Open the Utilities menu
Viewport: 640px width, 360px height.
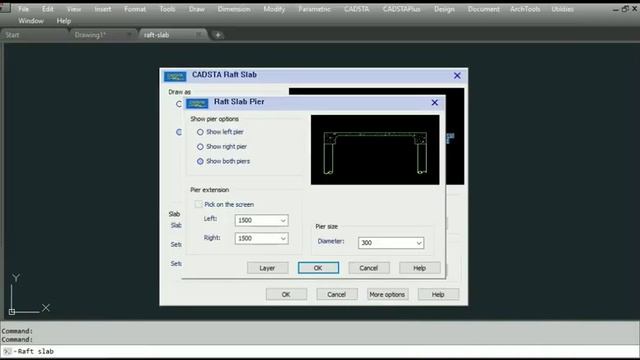[x=562, y=9]
